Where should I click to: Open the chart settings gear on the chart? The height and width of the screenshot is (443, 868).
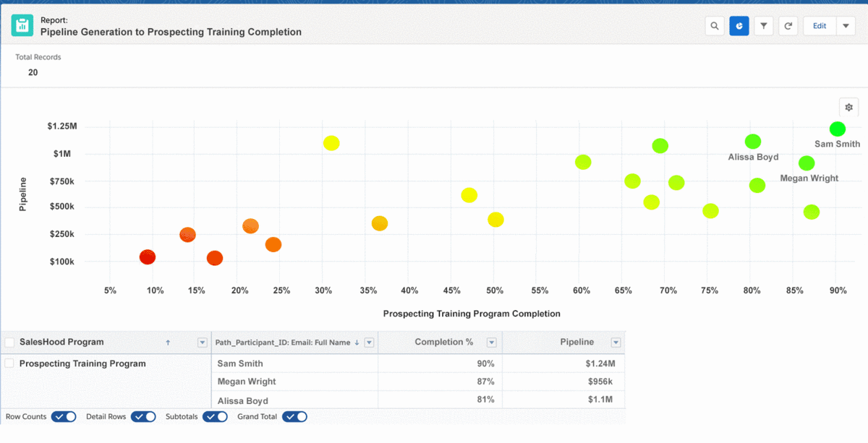(848, 106)
